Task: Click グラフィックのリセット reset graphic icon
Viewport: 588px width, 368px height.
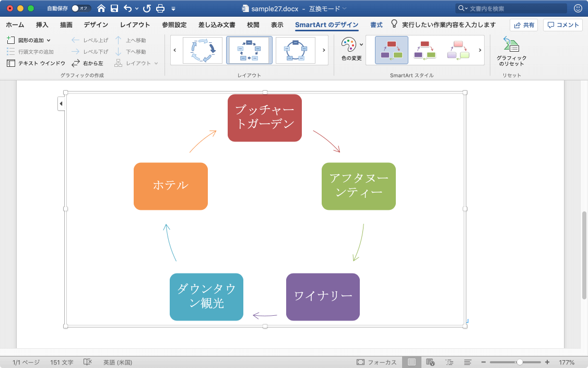Action: pos(512,51)
